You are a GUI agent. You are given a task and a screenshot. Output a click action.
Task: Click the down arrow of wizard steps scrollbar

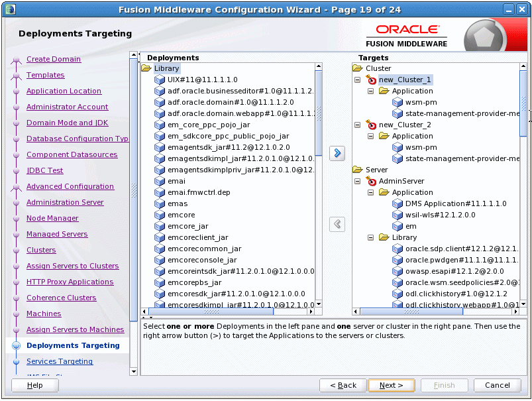coord(133,371)
